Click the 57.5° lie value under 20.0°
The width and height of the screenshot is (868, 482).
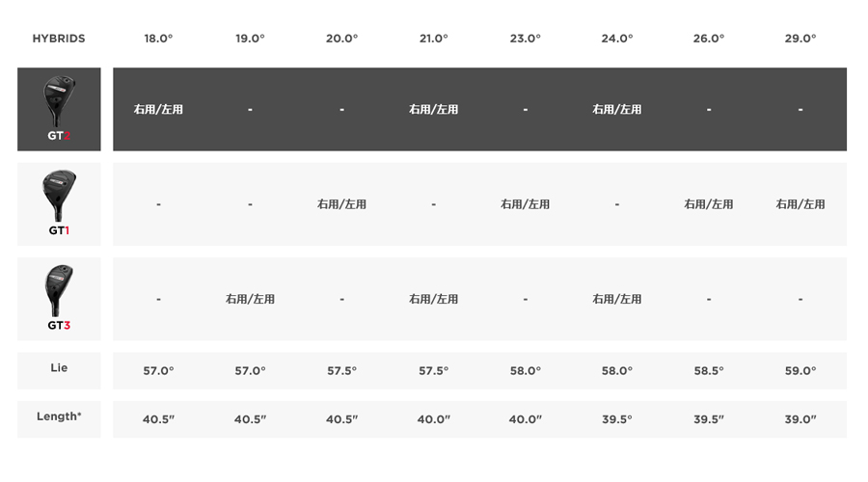[341, 371]
